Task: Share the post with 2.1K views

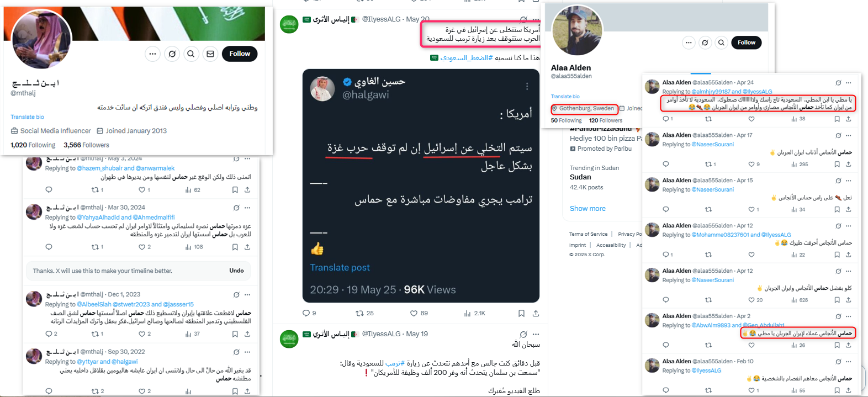Action: [536, 313]
